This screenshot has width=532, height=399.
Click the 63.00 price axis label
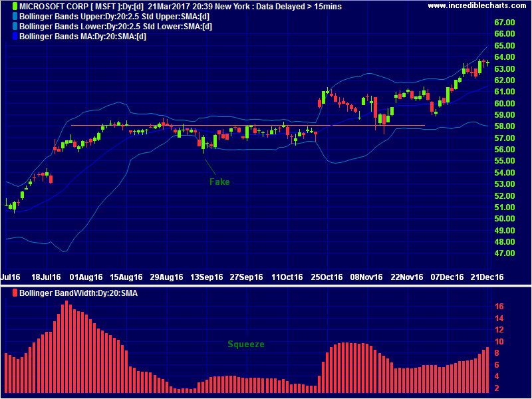click(x=505, y=69)
